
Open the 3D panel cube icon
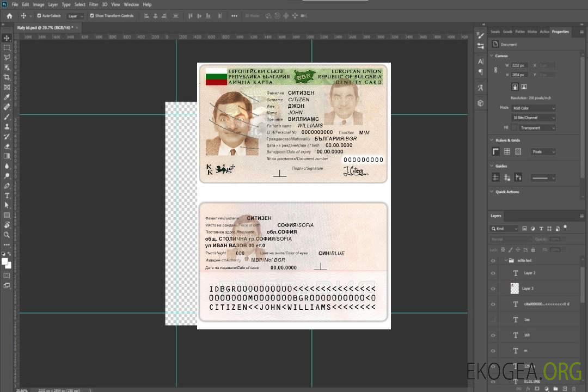[480, 103]
